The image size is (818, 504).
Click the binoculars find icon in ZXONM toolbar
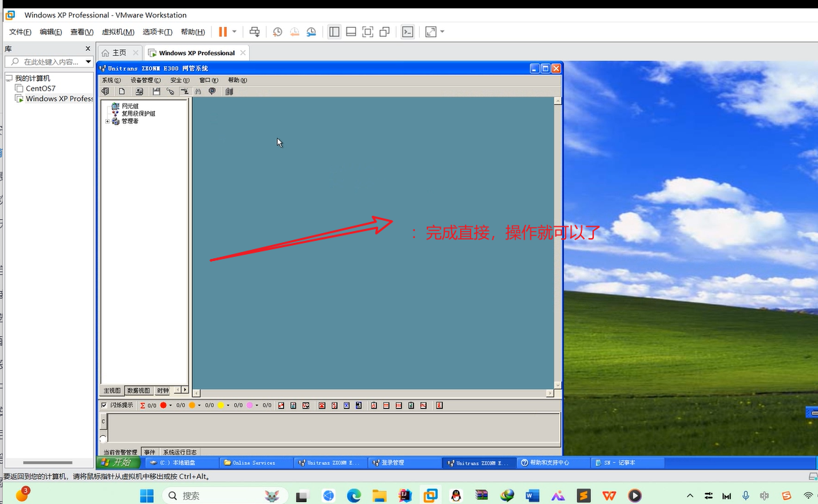click(198, 91)
